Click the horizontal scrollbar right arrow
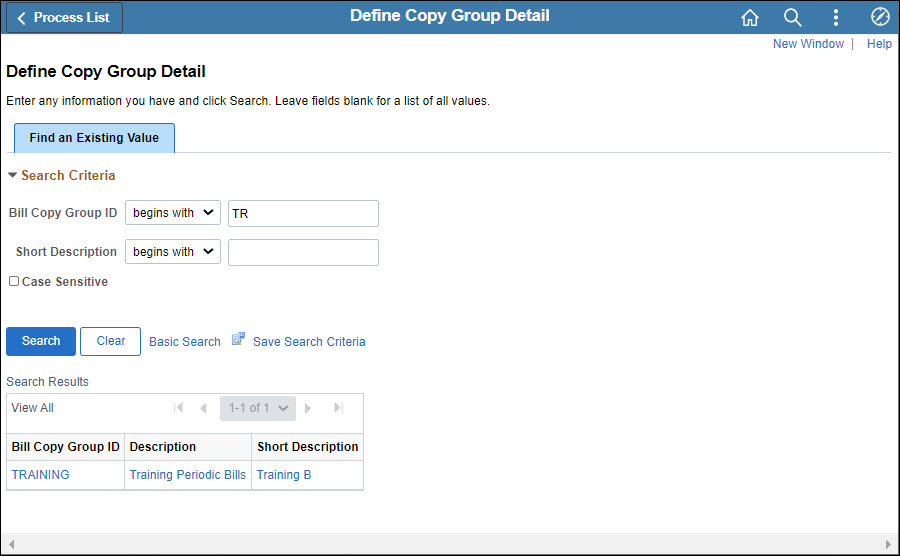 [x=889, y=545]
